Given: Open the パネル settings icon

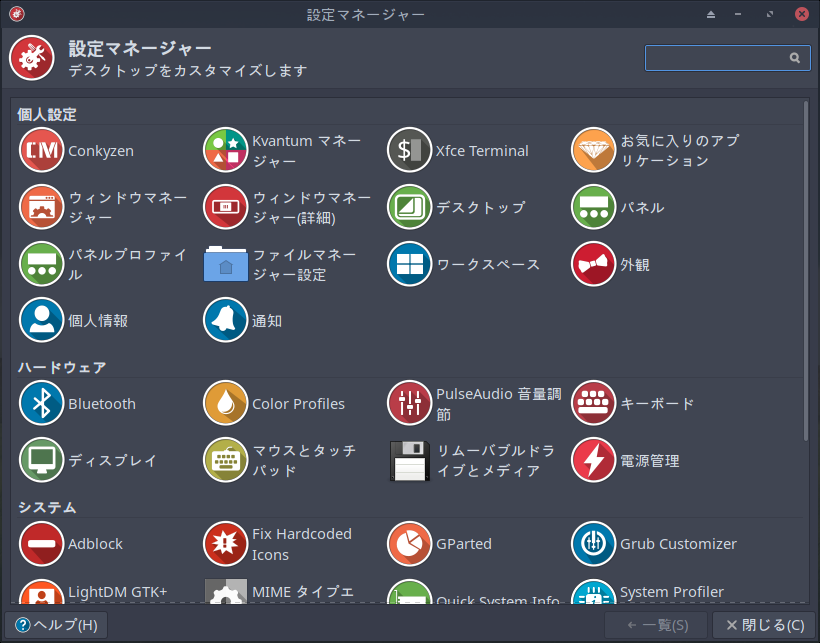Looking at the screenshot, I should click(x=594, y=208).
